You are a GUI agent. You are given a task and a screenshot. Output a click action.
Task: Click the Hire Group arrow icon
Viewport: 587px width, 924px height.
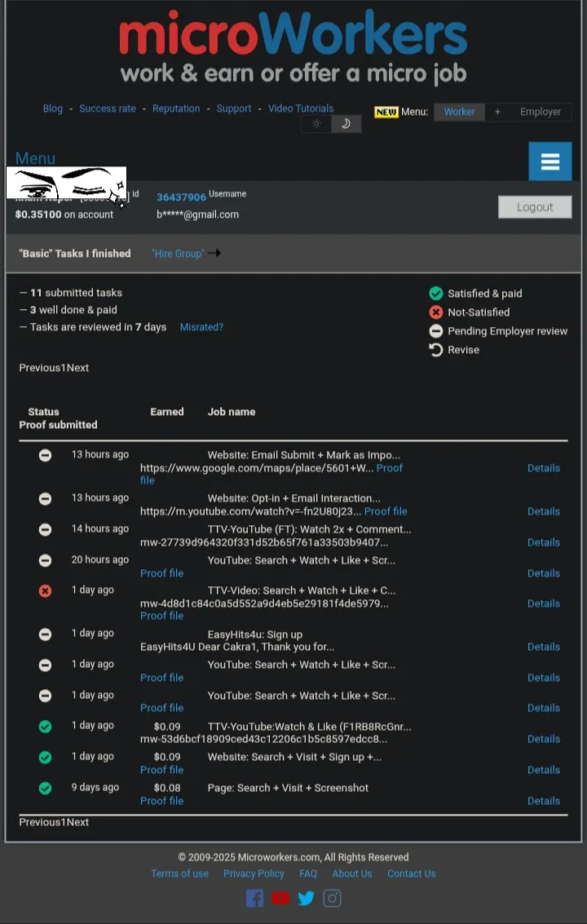coord(214,253)
